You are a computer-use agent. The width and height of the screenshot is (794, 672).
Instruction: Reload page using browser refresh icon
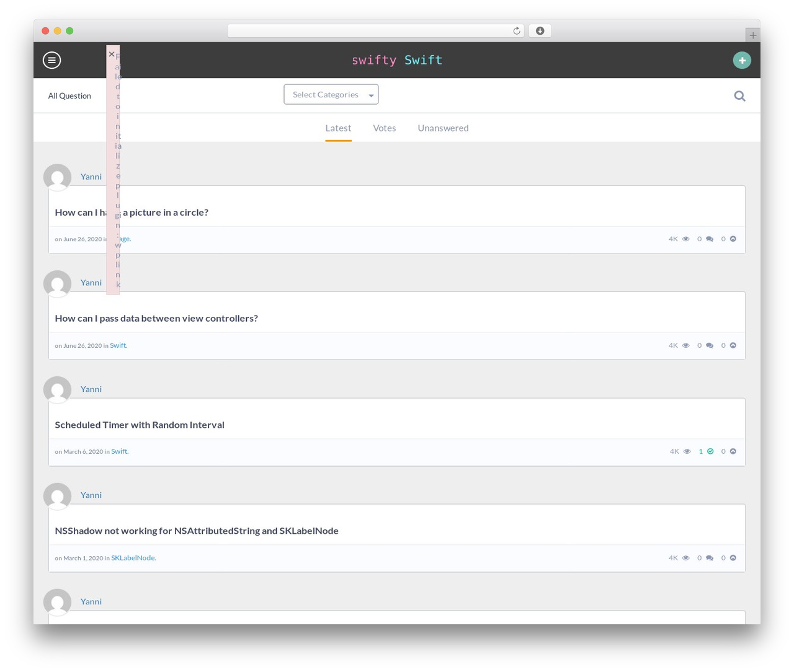pyautogui.click(x=516, y=31)
